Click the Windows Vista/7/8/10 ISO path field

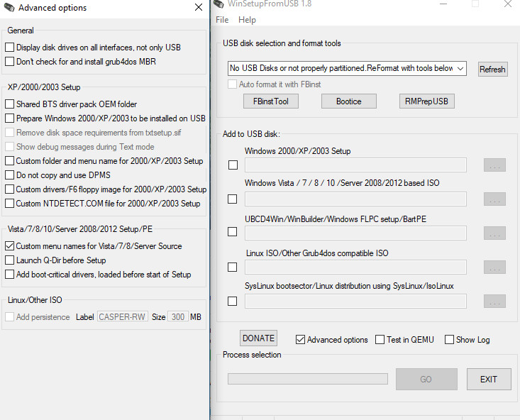tap(355, 199)
